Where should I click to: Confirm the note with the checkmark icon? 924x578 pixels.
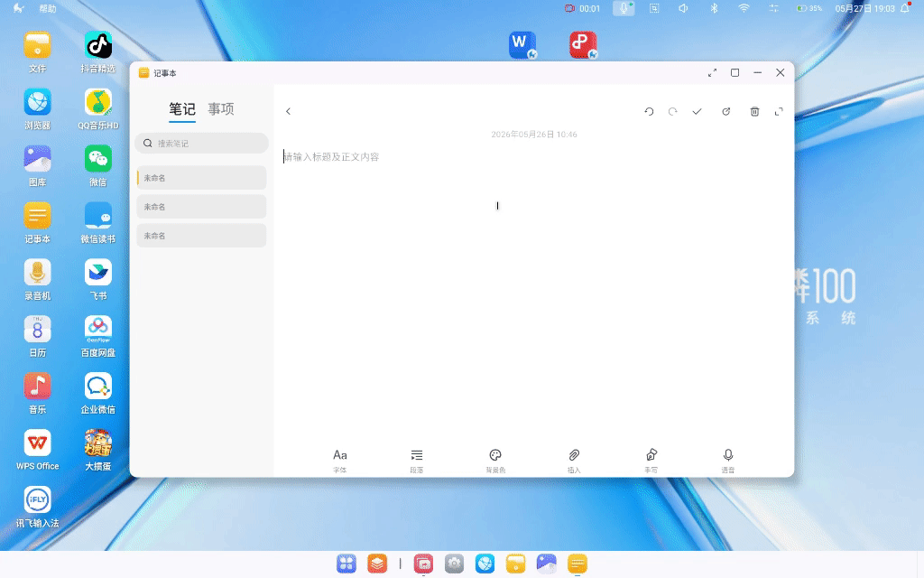point(698,111)
